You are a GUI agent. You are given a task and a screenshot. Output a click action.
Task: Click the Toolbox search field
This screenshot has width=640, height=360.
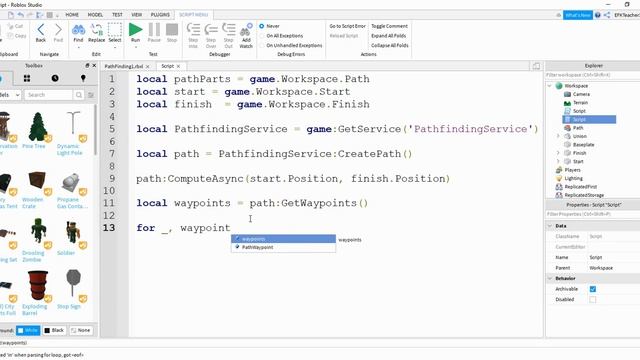tap(49, 95)
